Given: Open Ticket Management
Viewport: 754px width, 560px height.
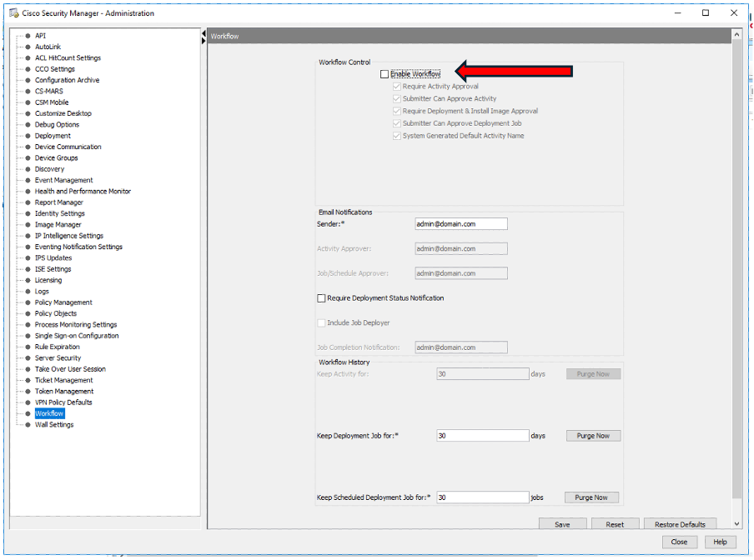Looking at the screenshot, I should [x=64, y=380].
